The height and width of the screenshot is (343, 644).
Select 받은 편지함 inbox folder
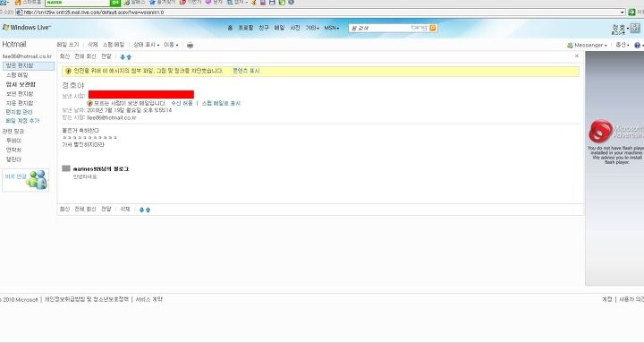29,65
